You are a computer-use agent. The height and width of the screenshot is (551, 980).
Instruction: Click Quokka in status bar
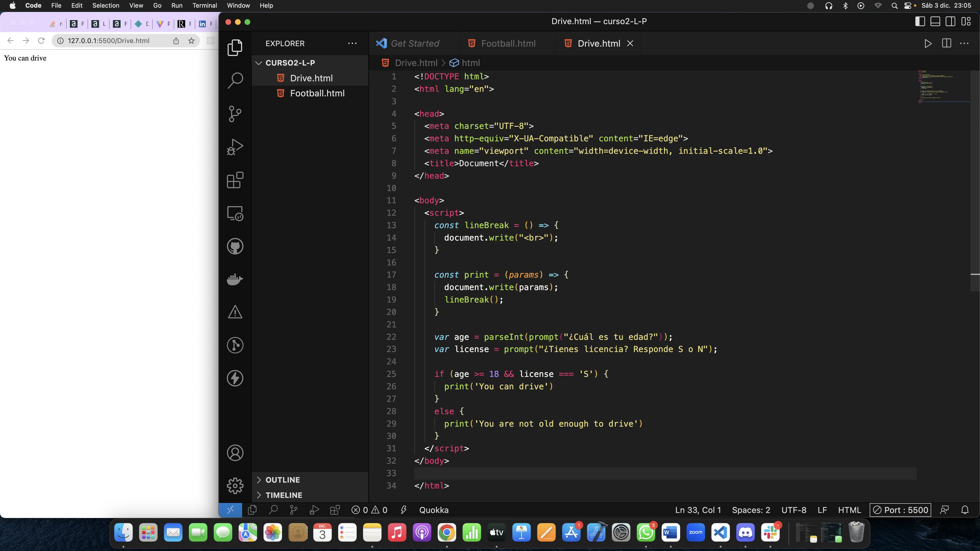tap(434, 510)
